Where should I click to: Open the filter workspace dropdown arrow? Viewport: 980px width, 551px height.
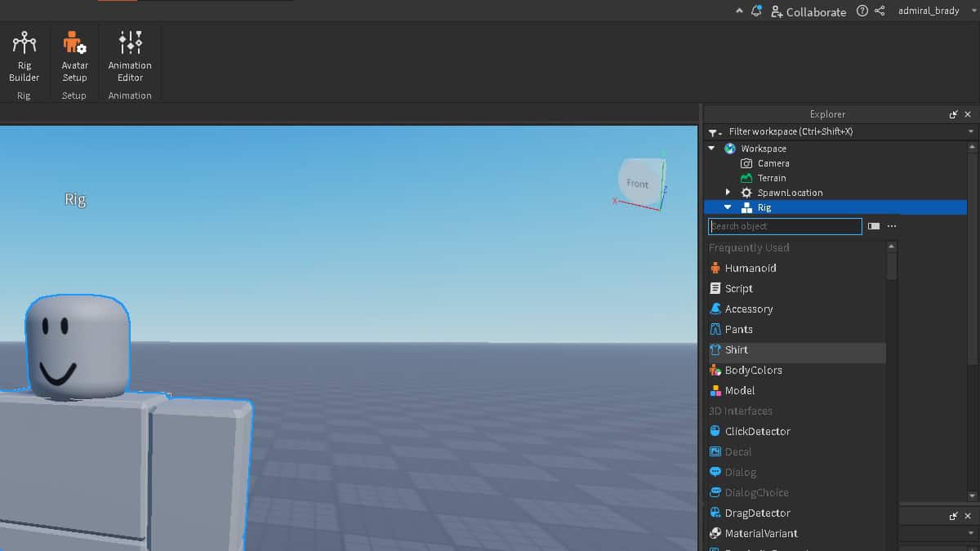click(715, 131)
